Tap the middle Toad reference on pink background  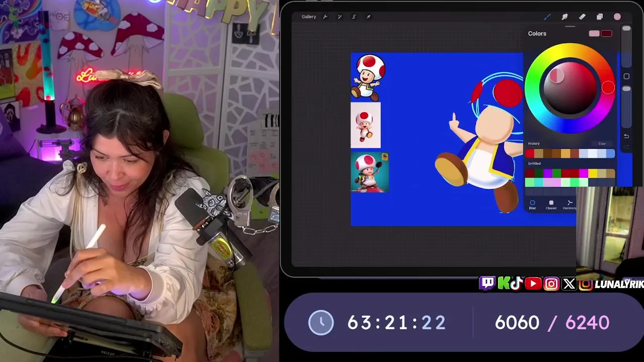point(366,125)
